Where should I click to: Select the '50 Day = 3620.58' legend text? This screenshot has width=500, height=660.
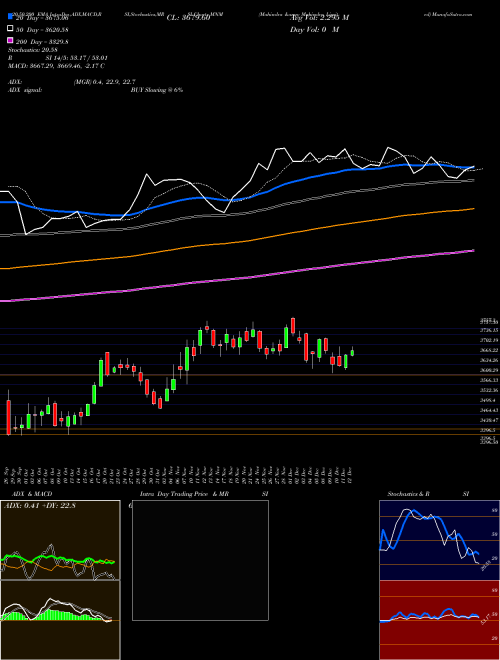click(x=42, y=30)
